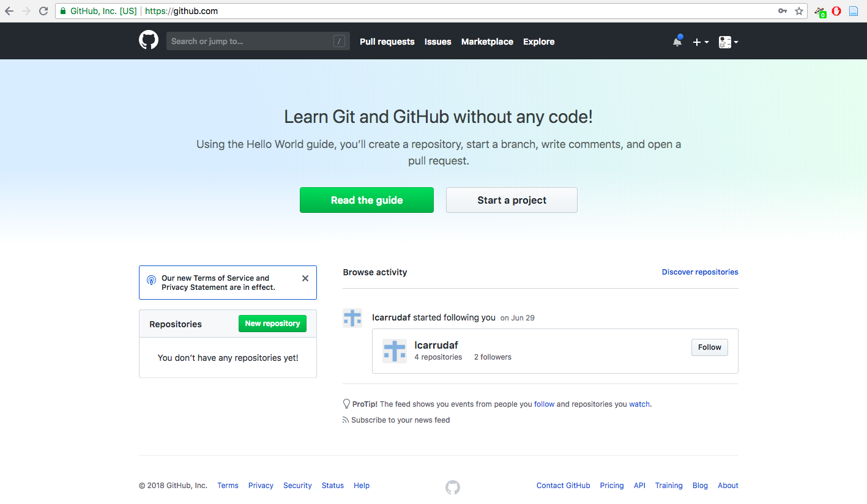Click the green padlock security icon
Viewport: 867px width, 504px height.
coord(63,11)
